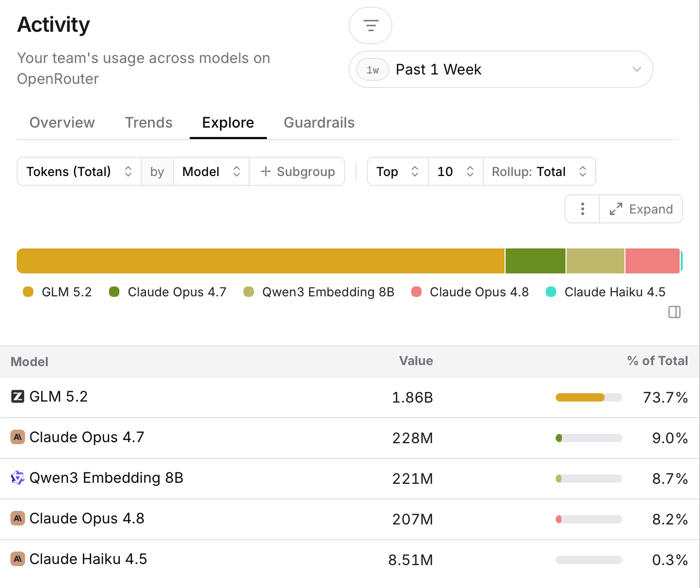Add a Subgroup grouping
The image size is (700, 588).
point(297,171)
